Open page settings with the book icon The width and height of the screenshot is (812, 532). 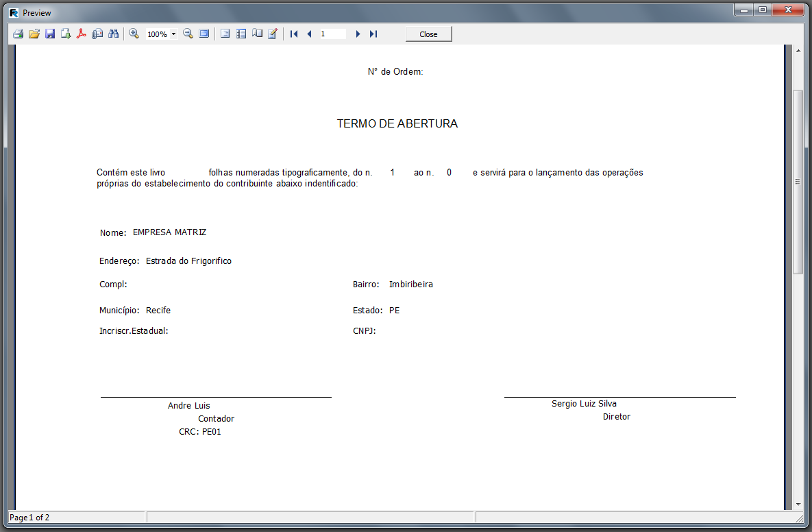[x=257, y=34]
